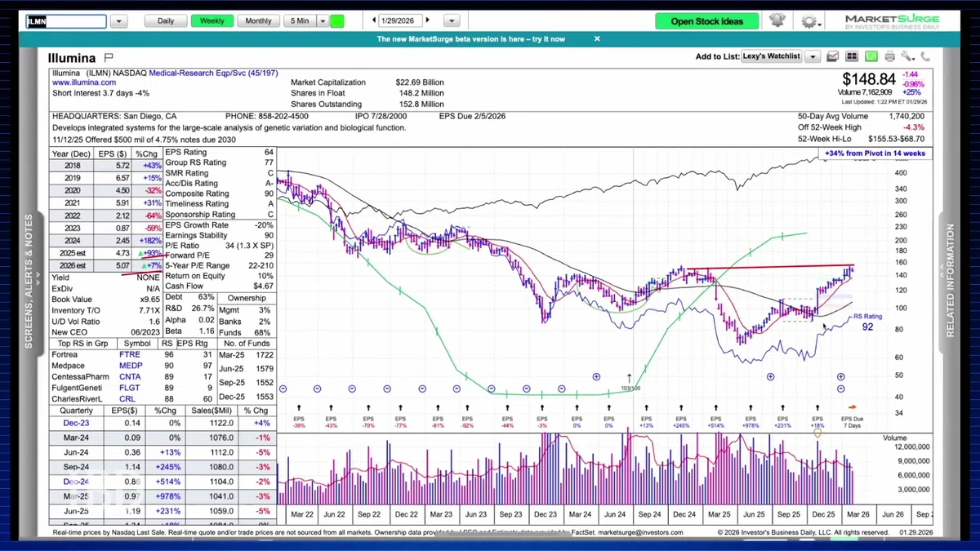The height and width of the screenshot is (551, 980).
Task: Print the chart with the printer icon
Action: [889, 57]
